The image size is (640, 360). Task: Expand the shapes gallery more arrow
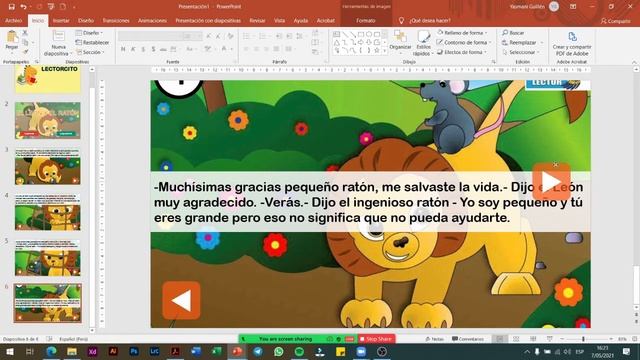coord(384,51)
